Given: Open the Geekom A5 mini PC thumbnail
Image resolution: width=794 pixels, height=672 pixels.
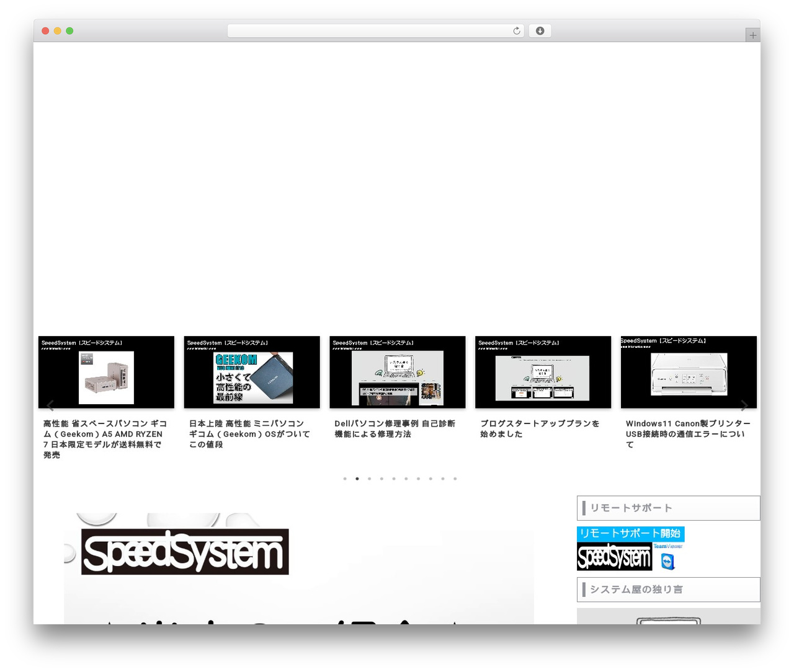Looking at the screenshot, I should pos(106,372).
